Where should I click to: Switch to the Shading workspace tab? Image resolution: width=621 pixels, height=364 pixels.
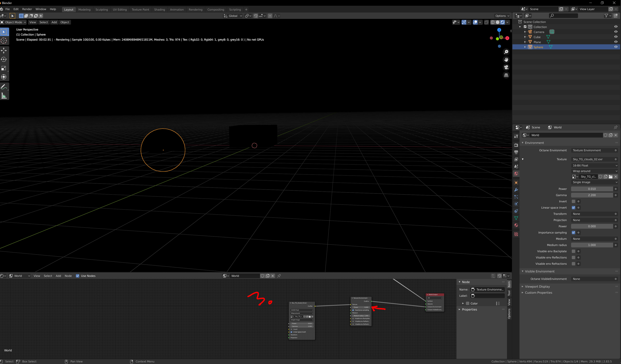tap(159, 10)
